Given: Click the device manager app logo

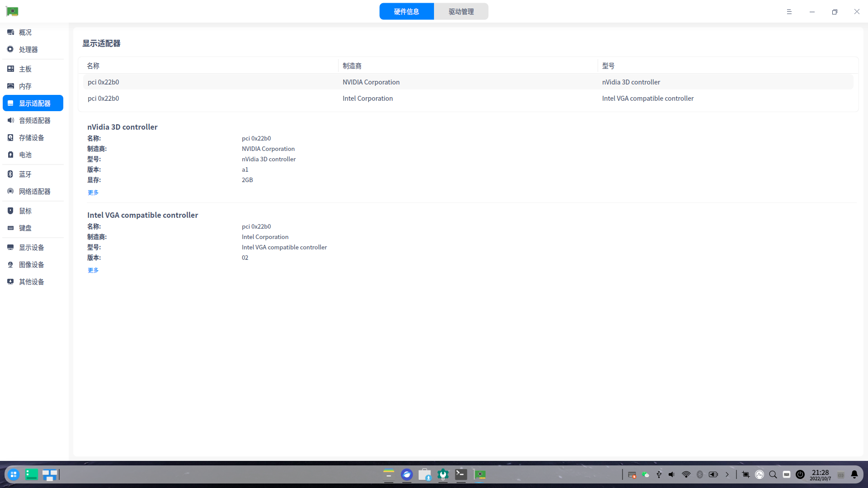Looking at the screenshot, I should tap(12, 12).
